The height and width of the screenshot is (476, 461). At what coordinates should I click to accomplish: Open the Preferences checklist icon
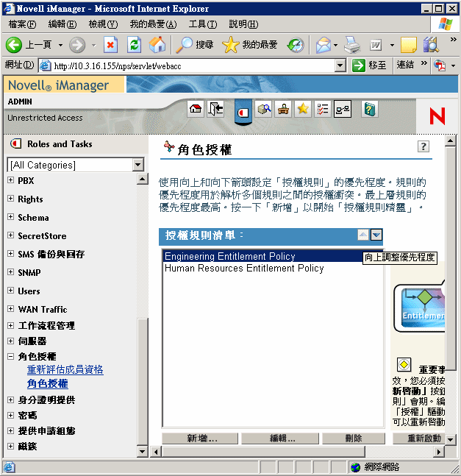(x=322, y=109)
